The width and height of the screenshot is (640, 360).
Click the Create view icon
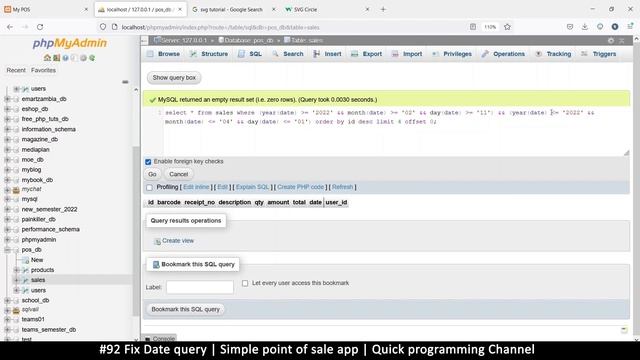157,241
